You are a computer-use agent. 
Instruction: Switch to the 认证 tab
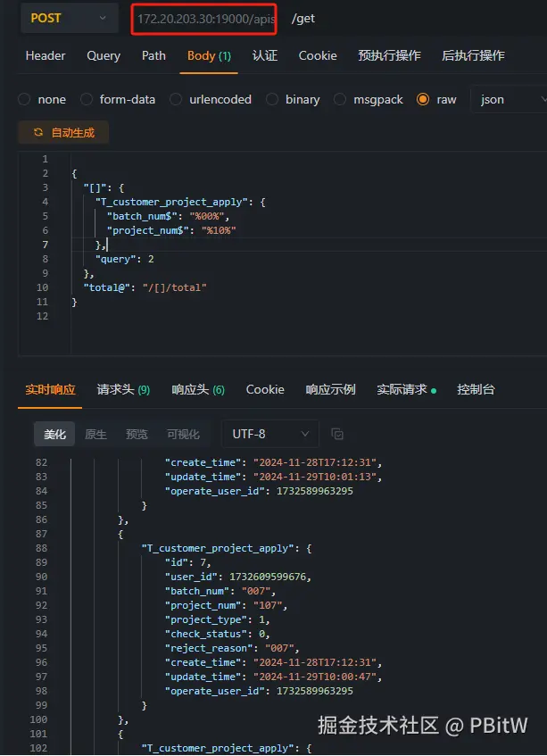[265, 56]
